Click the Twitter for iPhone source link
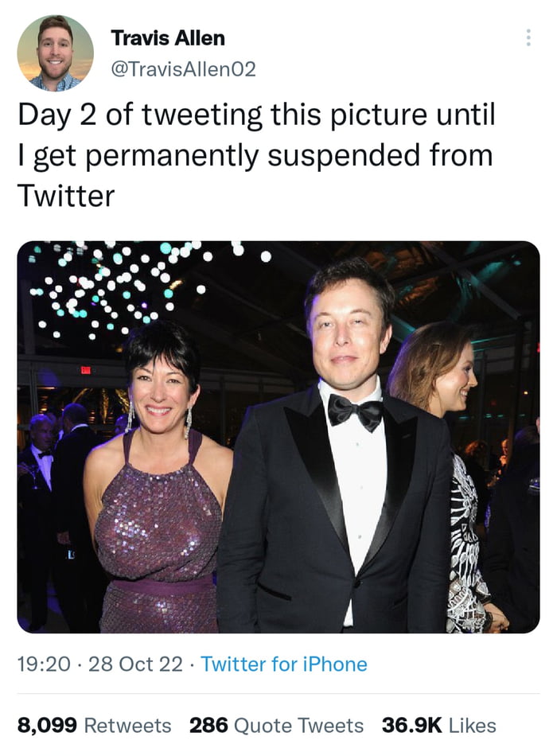 (284, 664)
